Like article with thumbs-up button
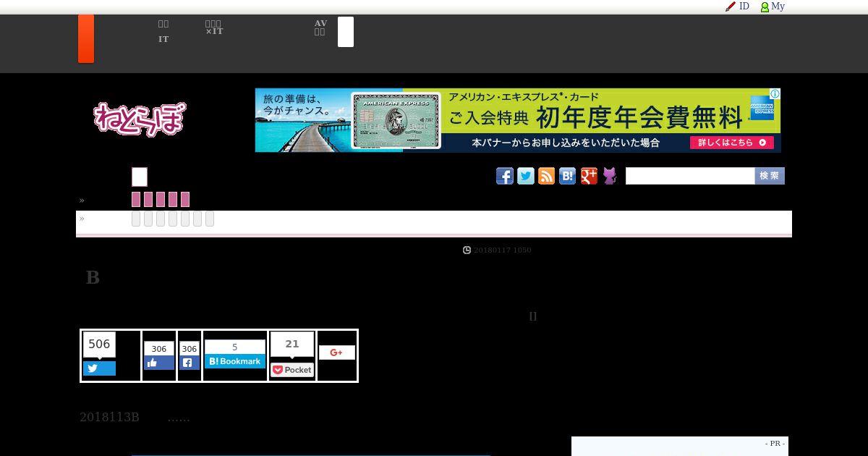Image resolution: width=868 pixels, height=456 pixels. point(159,363)
